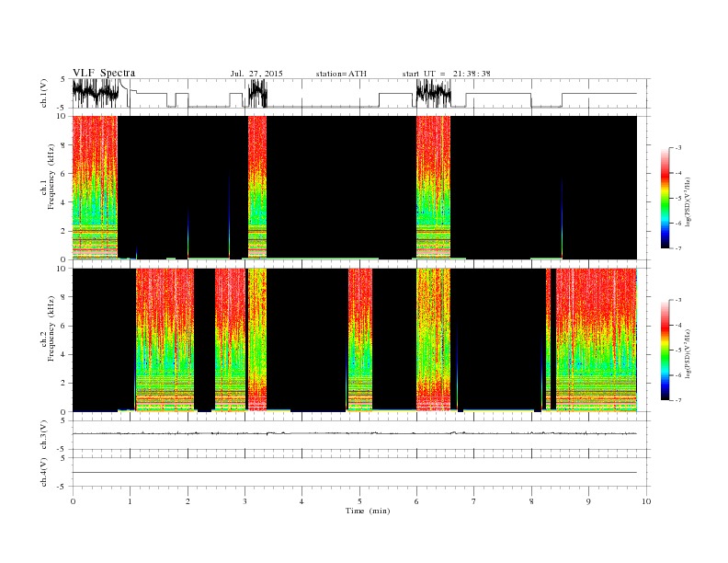728x563 pixels.
Task: Click the 'ch.1(V)' waveform axis label
Action: click(44, 93)
